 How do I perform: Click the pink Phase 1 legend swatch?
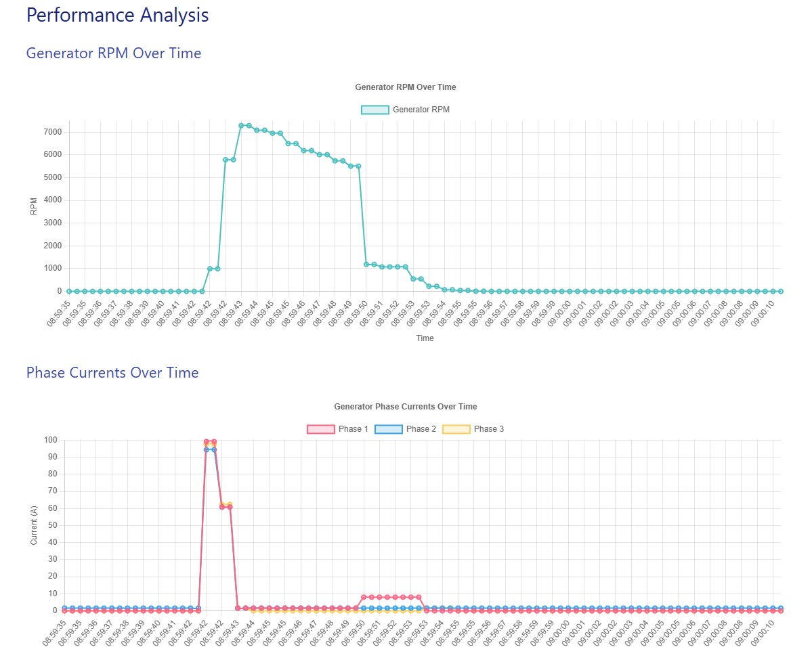(x=321, y=429)
